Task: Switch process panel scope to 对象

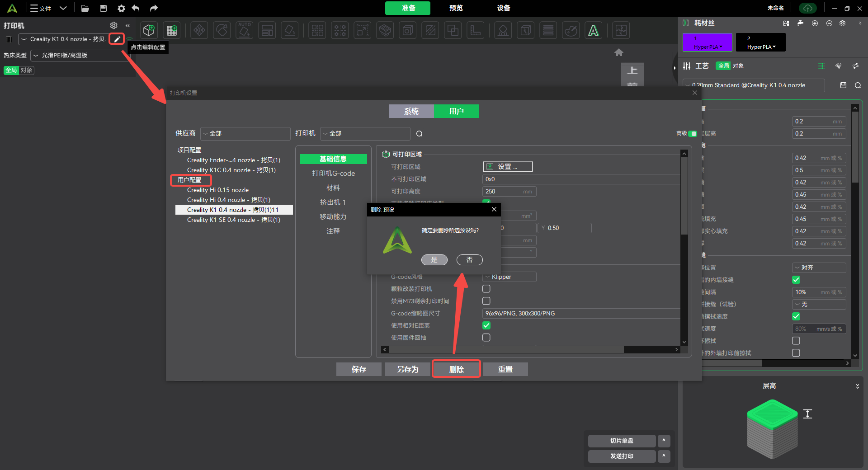Action: point(738,66)
